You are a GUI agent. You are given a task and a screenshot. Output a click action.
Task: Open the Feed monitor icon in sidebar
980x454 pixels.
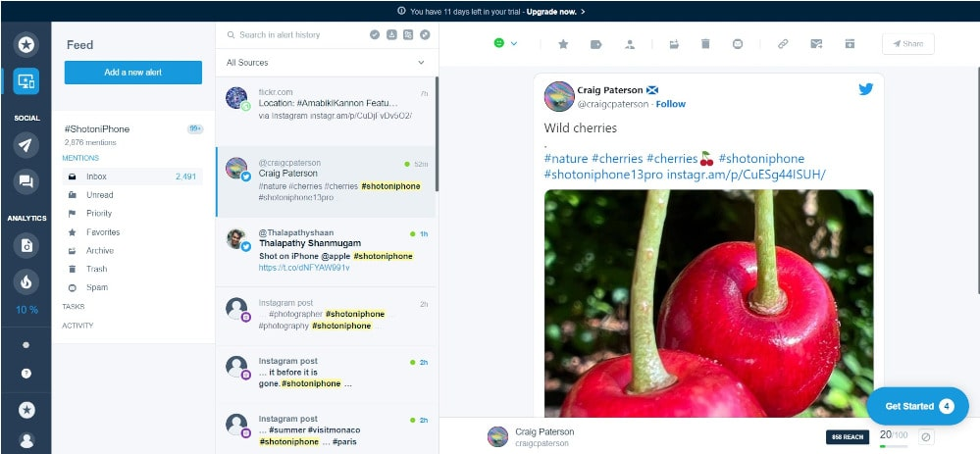tap(26, 81)
